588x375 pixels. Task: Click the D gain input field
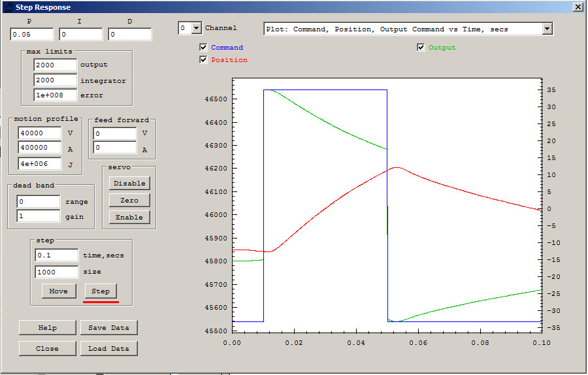130,34
